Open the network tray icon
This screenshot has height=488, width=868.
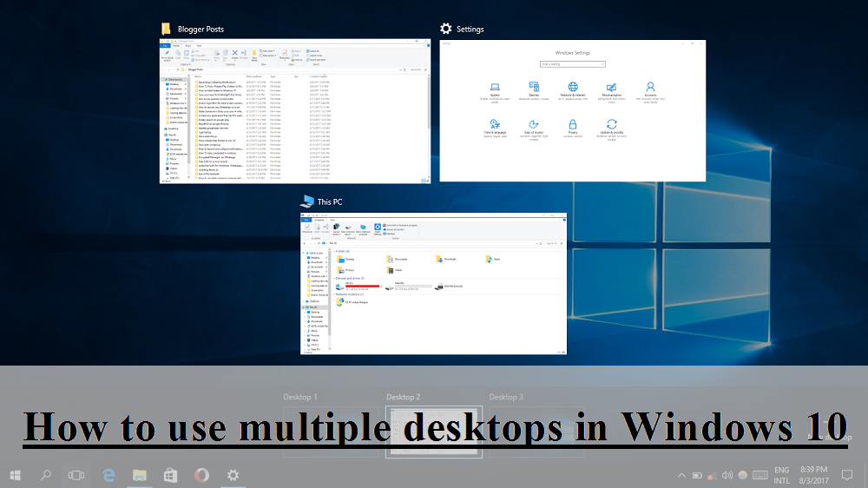(x=712, y=475)
